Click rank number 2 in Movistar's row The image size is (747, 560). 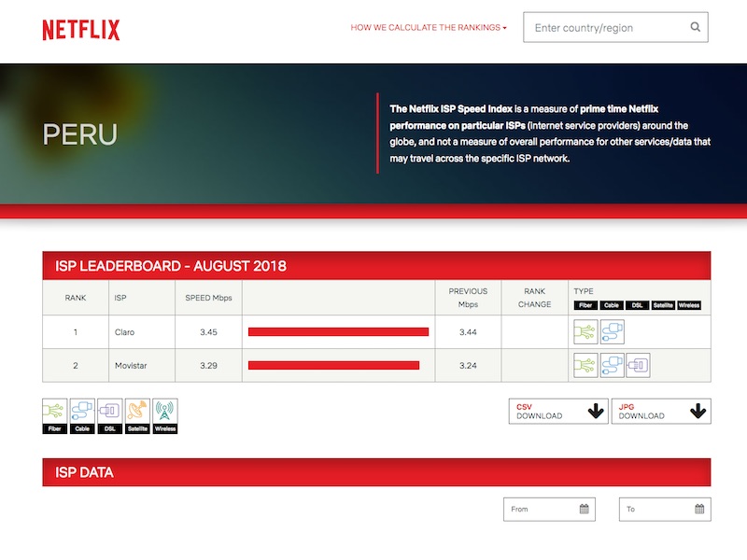pos(76,365)
